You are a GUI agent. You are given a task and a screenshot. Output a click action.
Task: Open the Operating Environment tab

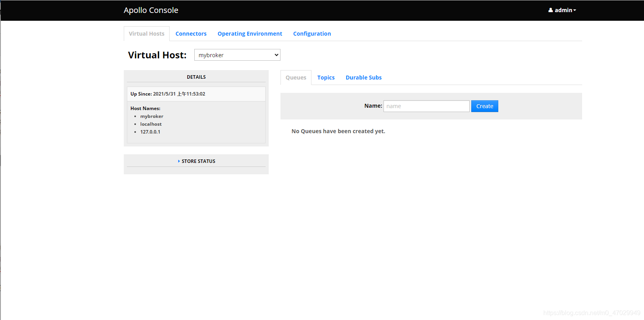click(250, 34)
